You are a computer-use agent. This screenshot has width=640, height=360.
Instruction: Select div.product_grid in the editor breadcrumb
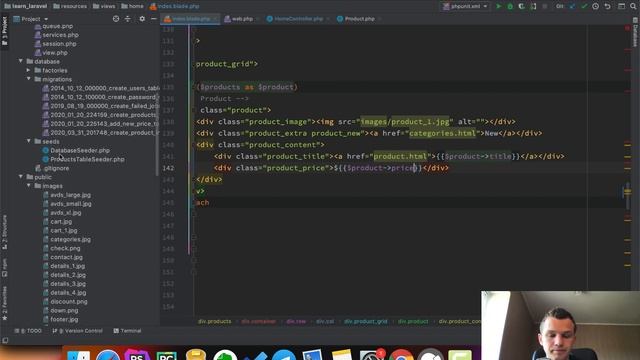(365, 321)
